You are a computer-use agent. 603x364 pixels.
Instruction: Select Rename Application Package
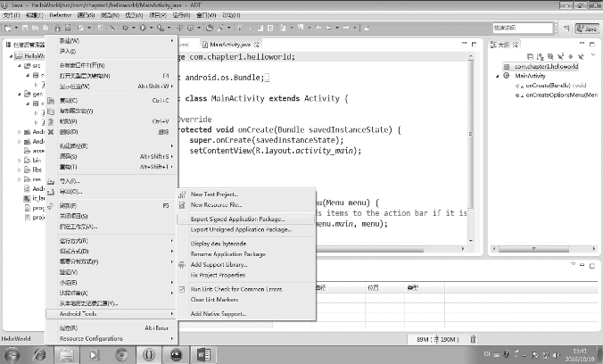(x=228, y=254)
